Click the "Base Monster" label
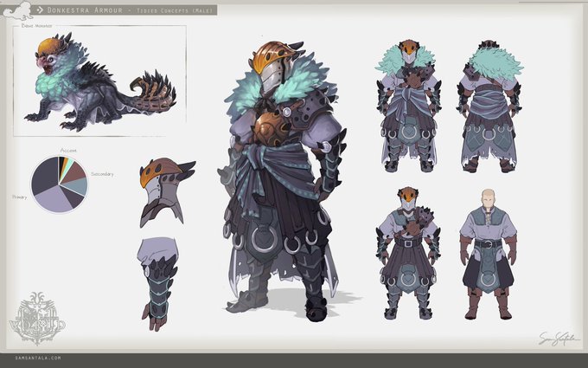 tap(36, 26)
